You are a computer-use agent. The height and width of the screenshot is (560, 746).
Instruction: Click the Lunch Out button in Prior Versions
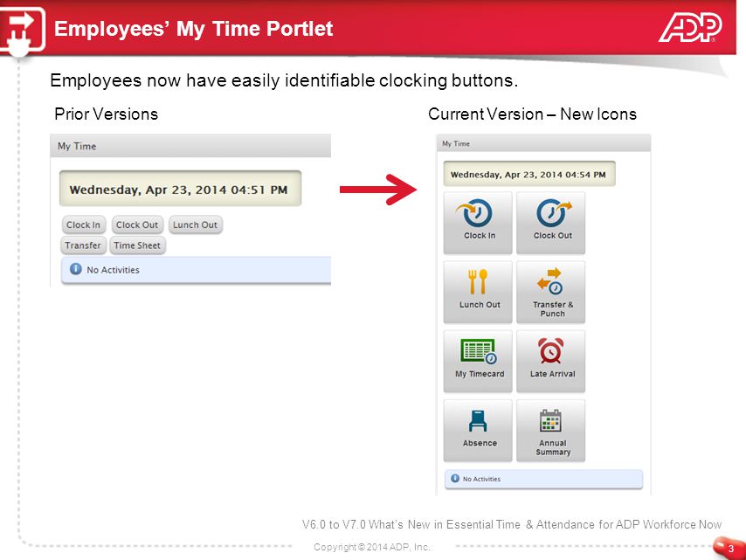(x=195, y=225)
